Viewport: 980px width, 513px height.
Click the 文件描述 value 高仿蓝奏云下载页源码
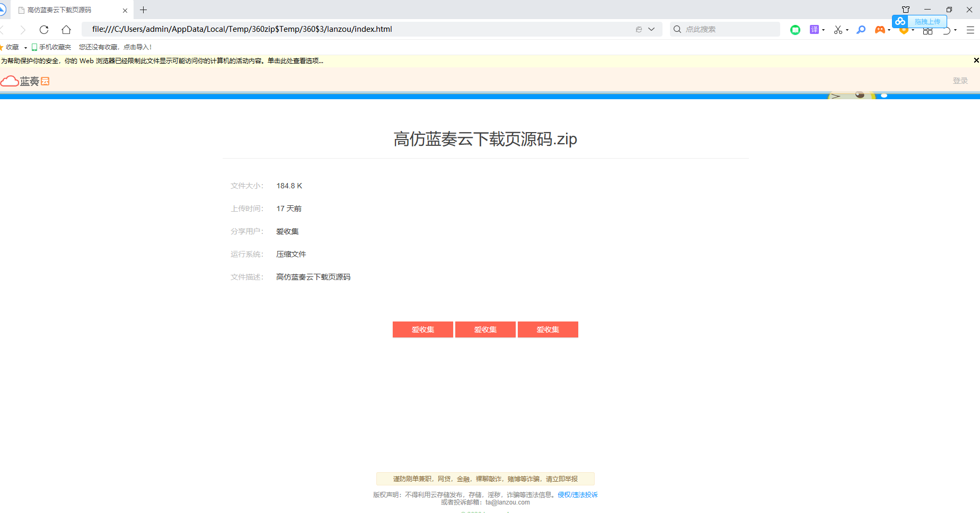[x=313, y=277]
